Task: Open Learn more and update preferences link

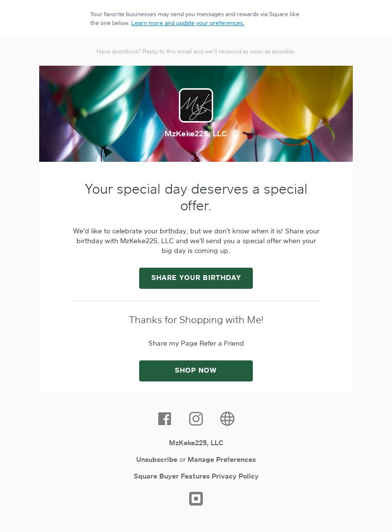Action: point(188,23)
